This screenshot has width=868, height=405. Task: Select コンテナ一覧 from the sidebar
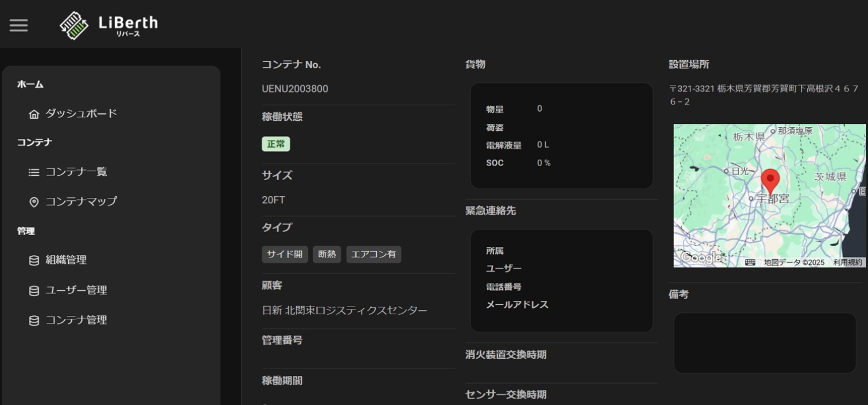point(76,172)
